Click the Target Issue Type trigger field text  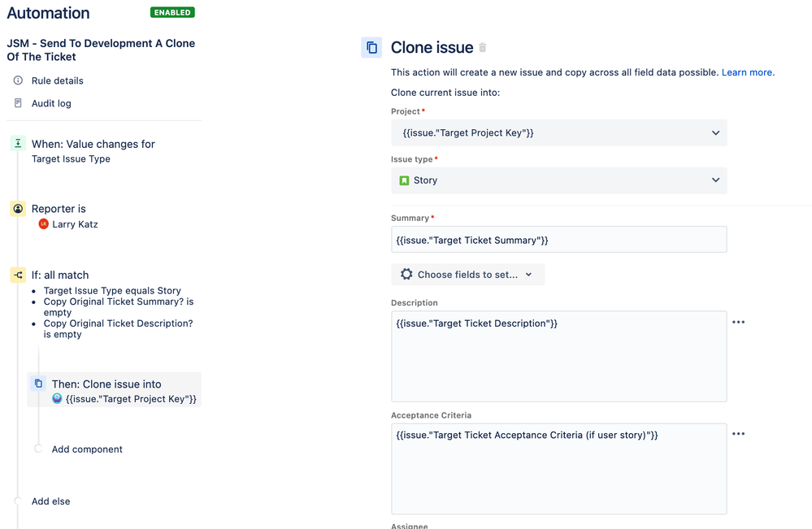[x=71, y=159]
